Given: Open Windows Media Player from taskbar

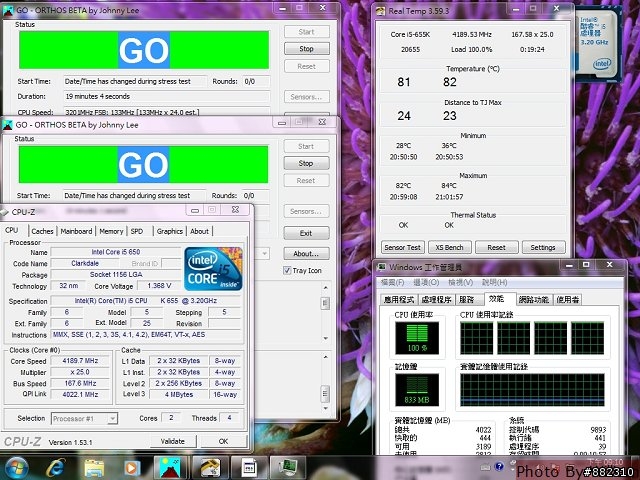Looking at the screenshot, I should (x=132, y=468).
